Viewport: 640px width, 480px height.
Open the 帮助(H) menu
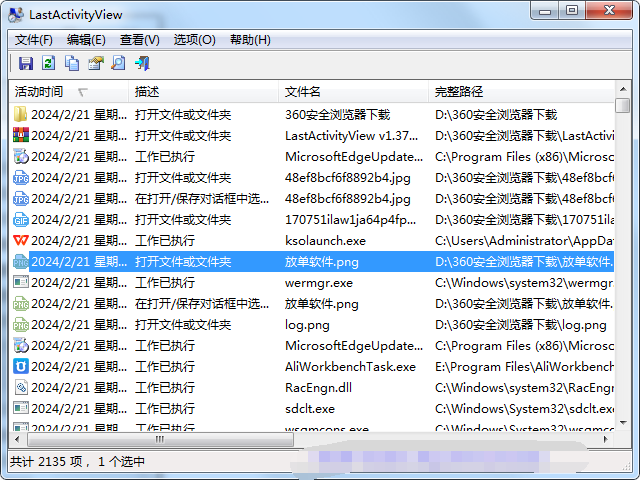[250, 40]
